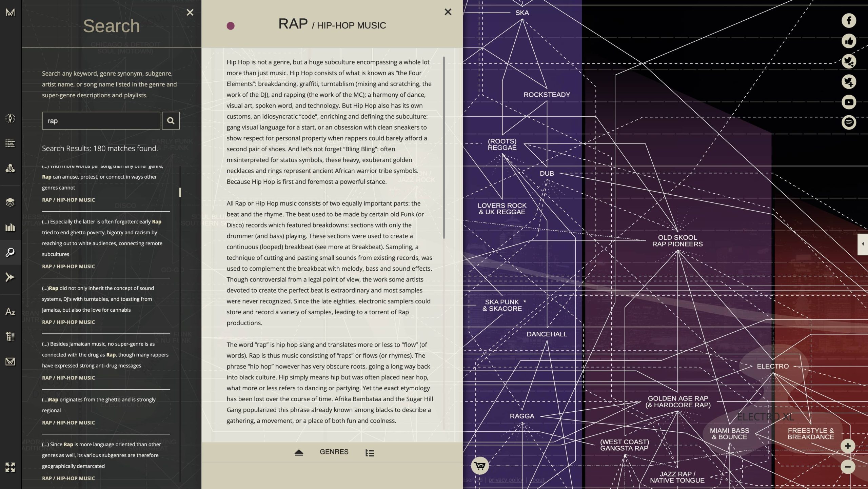Viewport: 868px width, 489px height.
Task: Click the Musicmap logo icon in sidebar
Action: point(10,13)
